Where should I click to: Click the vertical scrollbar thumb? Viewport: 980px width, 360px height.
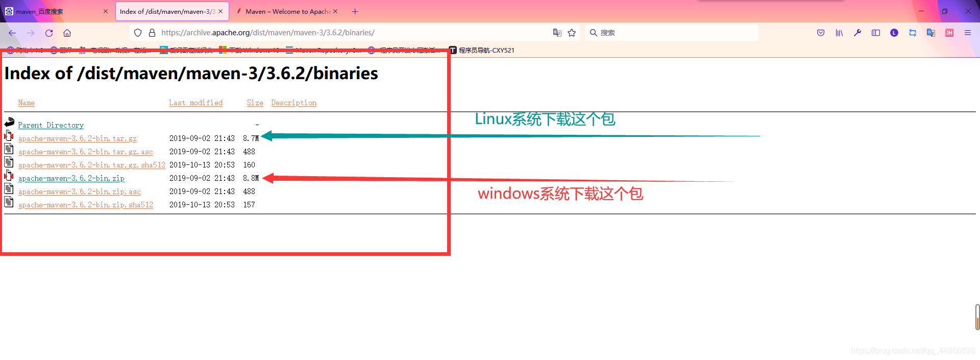click(x=977, y=317)
